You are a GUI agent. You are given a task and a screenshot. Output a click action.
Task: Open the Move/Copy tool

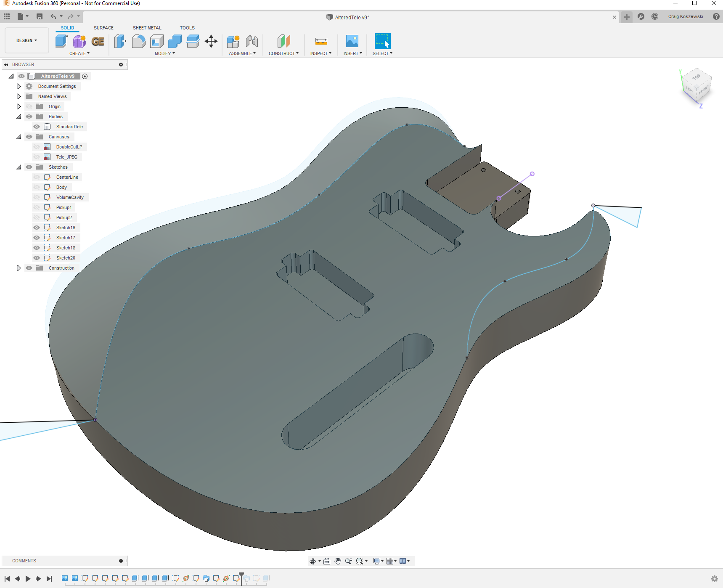(x=211, y=41)
